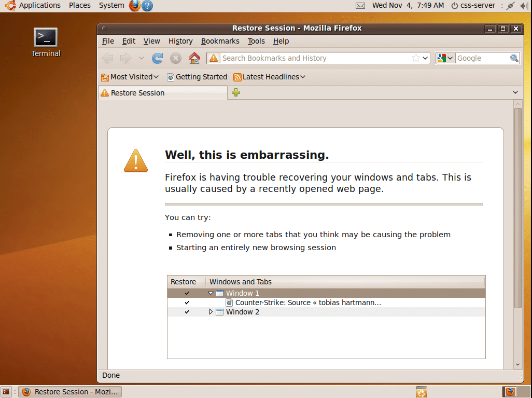Select the Window 1 row
Viewport: 532px width, 398px height.
(x=326, y=293)
